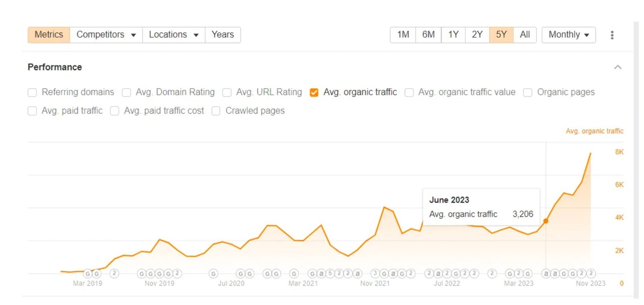Enable the Referring domains checkbox

tap(32, 93)
